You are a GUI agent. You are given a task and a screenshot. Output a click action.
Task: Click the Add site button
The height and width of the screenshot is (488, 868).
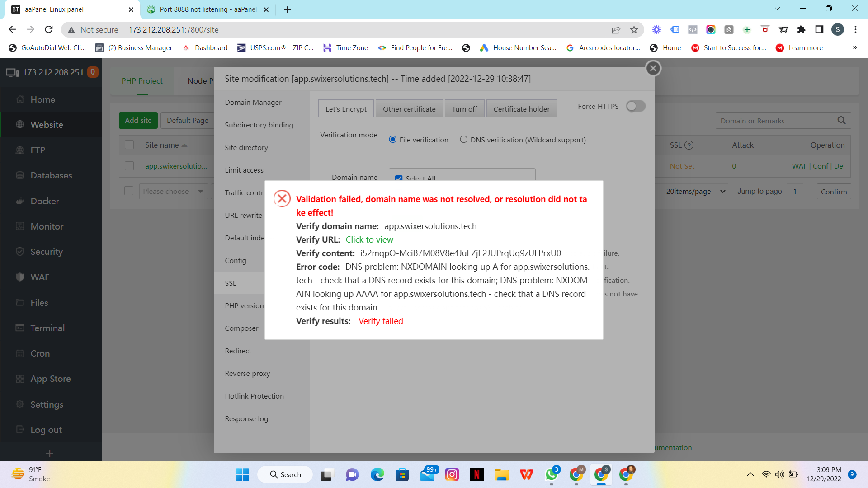tap(138, 120)
